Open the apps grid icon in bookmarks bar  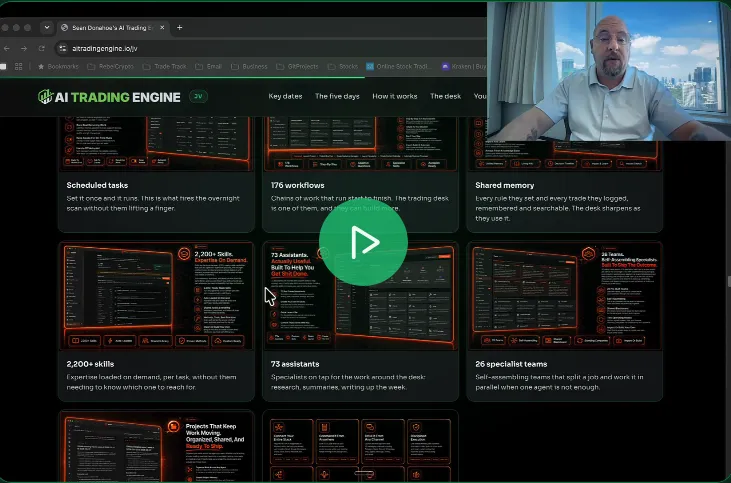point(19,67)
